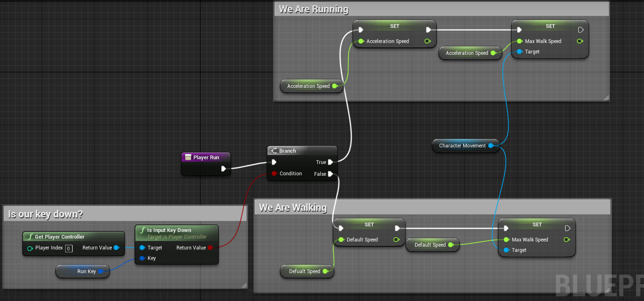
Task: Click the Player Index pin on Get Player Controller
Action: (30, 248)
